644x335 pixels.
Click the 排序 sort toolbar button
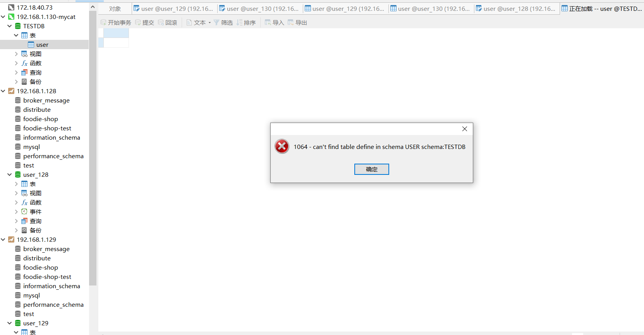click(246, 22)
